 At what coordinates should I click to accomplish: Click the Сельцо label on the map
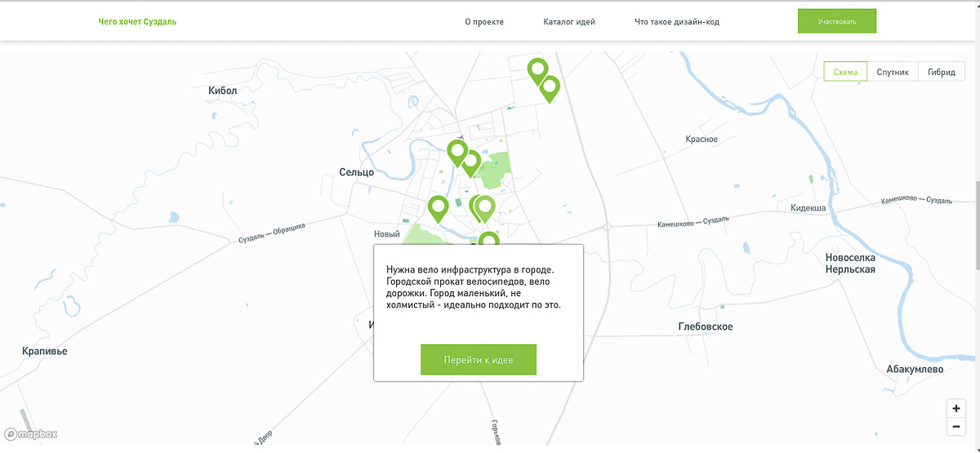pos(356,172)
